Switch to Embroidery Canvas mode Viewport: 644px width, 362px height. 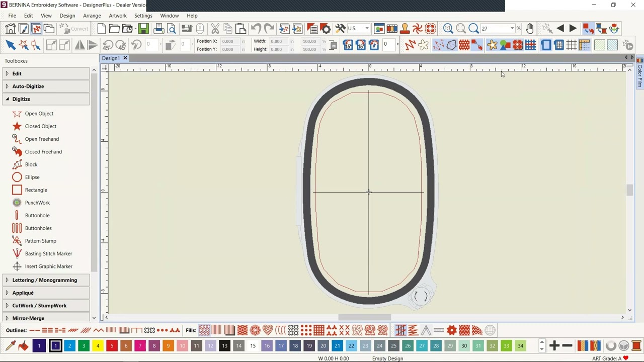pyautogui.click(x=36, y=29)
